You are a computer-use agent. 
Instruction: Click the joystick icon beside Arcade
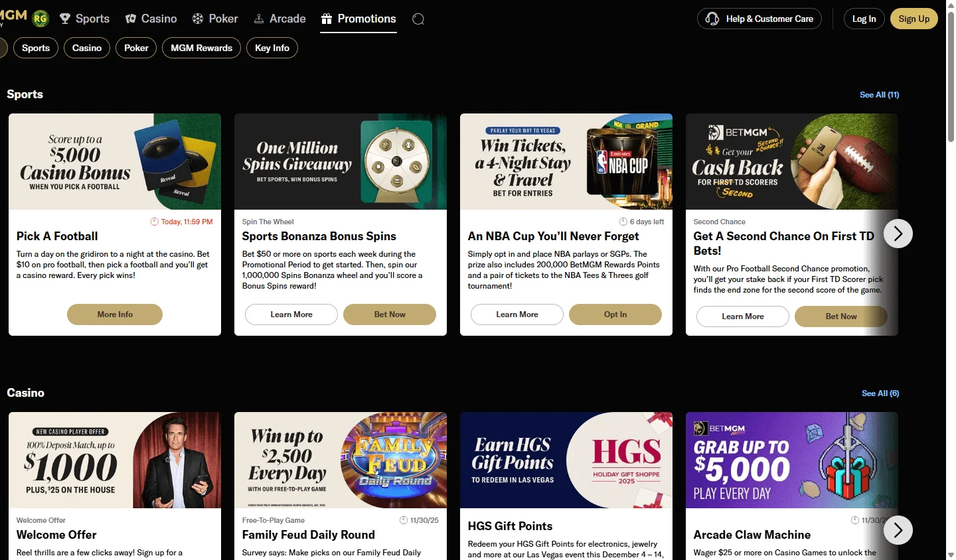click(259, 19)
